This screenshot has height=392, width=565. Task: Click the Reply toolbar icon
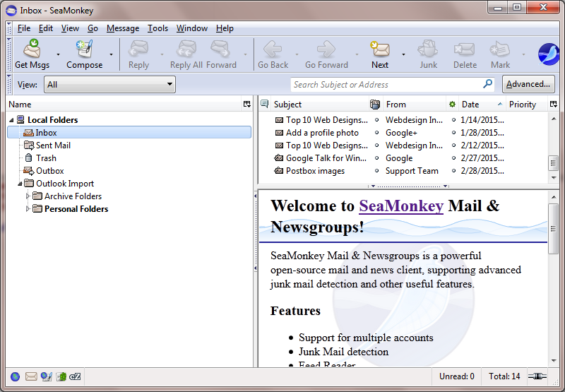[138, 49]
